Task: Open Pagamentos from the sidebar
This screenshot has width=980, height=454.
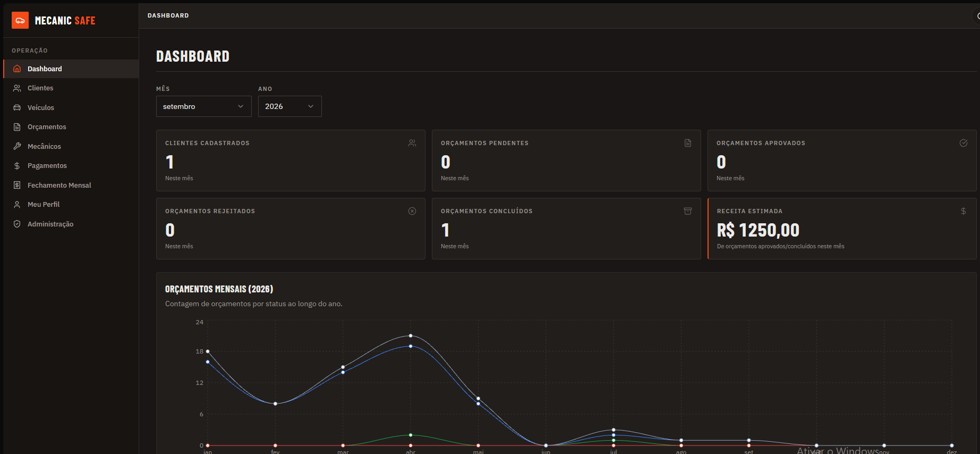Action: coord(71,166)
